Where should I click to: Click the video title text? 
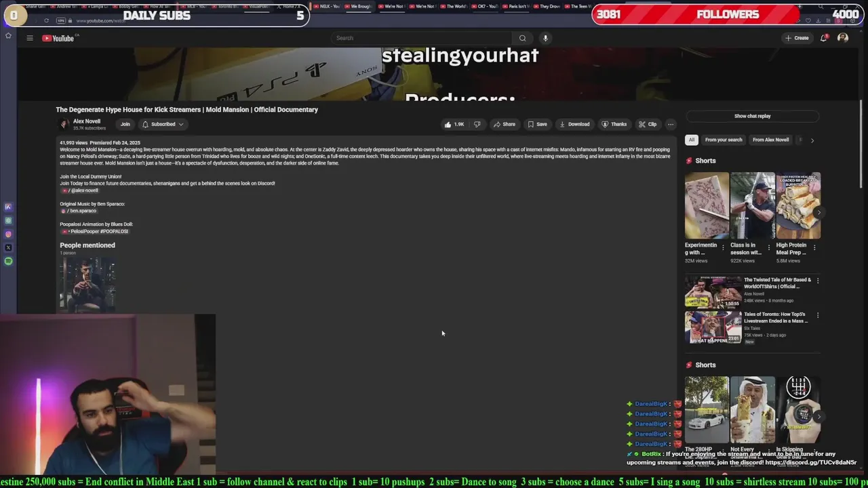[x=186, y=109]
